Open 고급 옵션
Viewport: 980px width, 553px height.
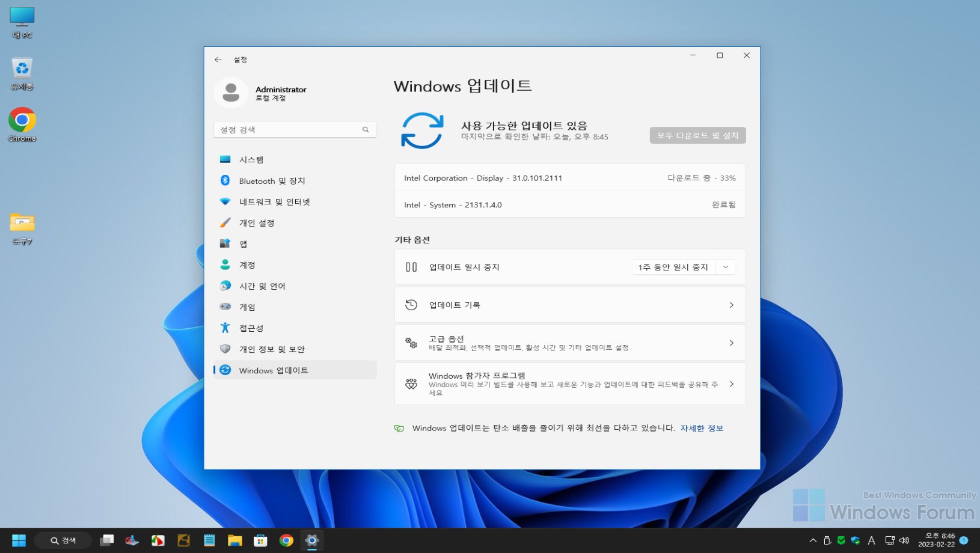coord(570,343)
